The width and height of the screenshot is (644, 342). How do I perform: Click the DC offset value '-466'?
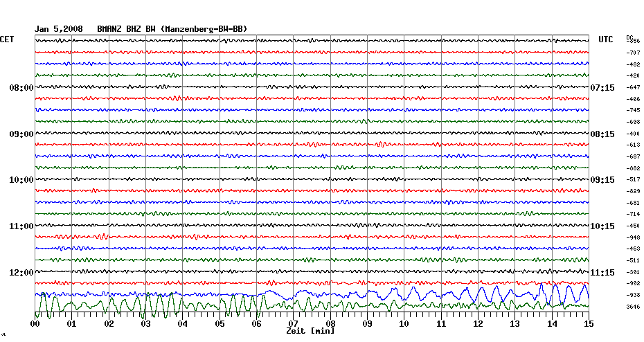pos(634,99)
